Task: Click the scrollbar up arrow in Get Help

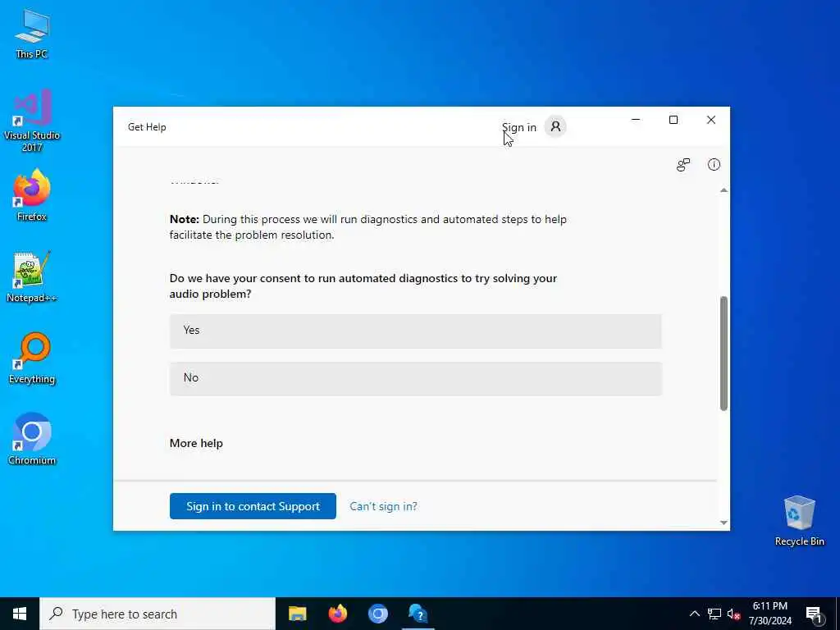Action: 724,190
